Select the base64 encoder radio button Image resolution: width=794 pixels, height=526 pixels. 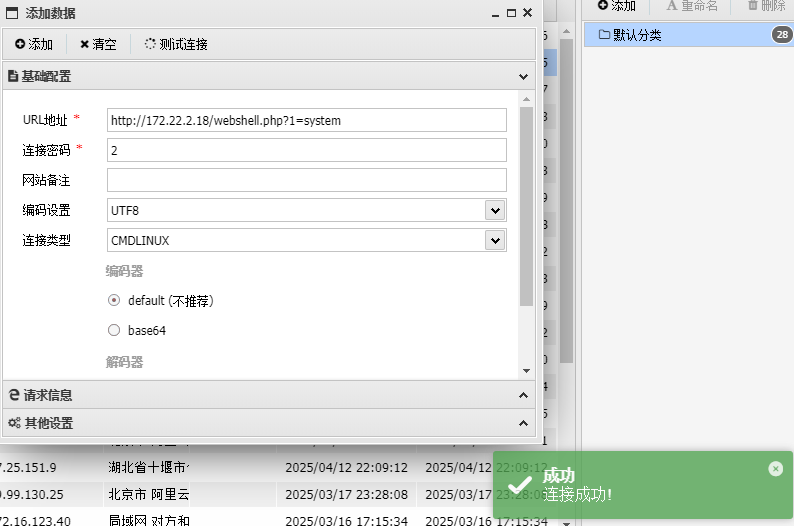pos(113,330)
